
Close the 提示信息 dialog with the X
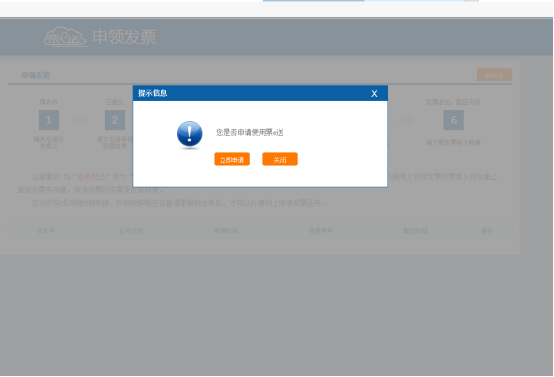[374, 94]
